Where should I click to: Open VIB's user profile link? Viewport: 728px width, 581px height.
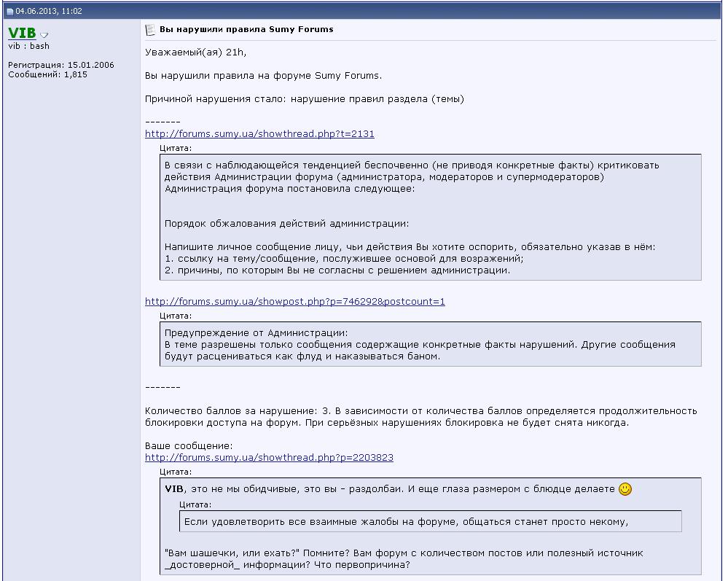tap(22, 33)
